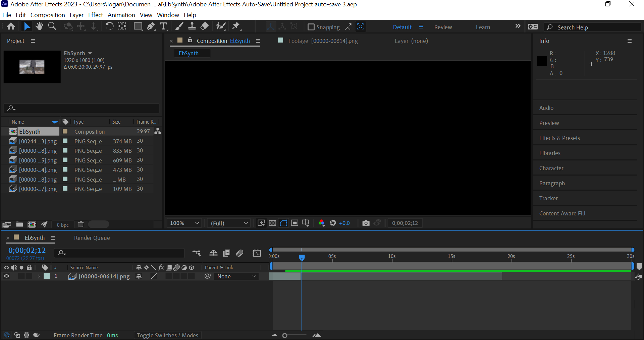The height and width of the screenshot is (340, 644).
Task: Switch to Footage [00000-00614].png tab
Action: (x=323, y=41)
